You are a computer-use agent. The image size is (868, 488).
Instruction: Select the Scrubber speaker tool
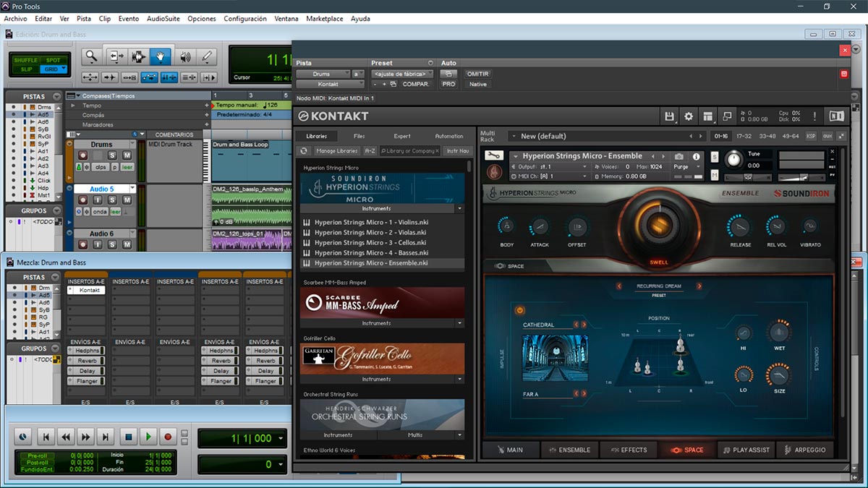(184, 56)
